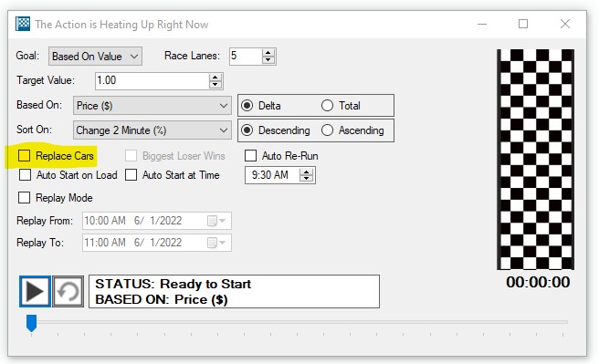The height and width of the screenshot is (364, 599).
Task: Check the Auto Re-Run option
Action: tap(250, 156)
